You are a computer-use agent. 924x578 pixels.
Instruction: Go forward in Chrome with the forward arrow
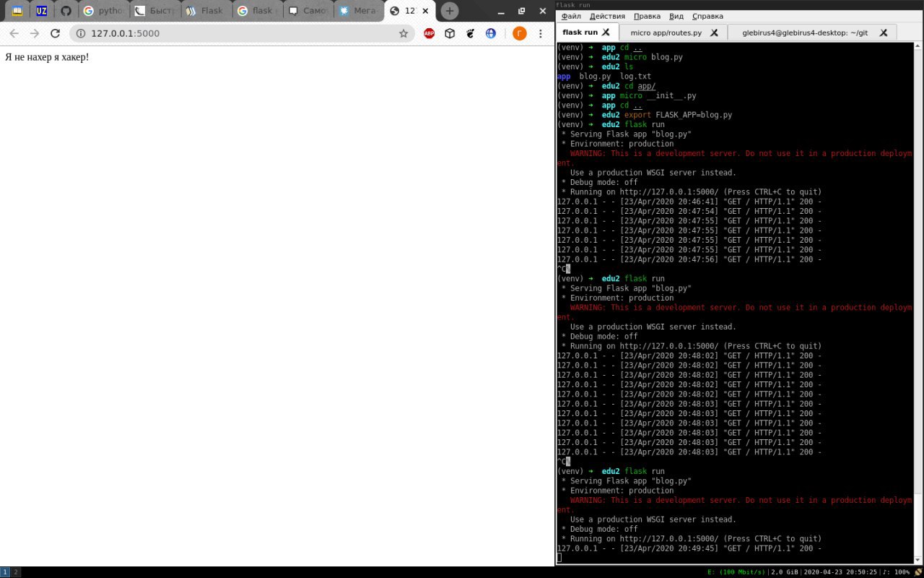35,33
